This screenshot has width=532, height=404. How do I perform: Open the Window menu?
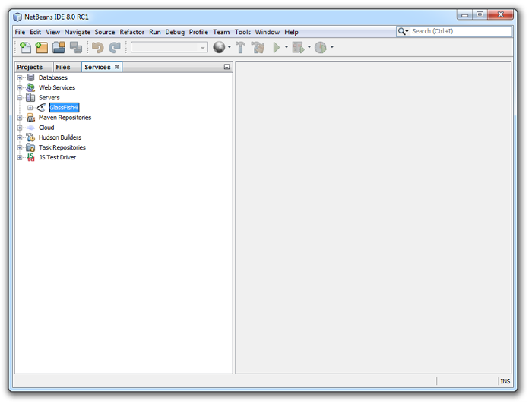click(x=268, y=32)
